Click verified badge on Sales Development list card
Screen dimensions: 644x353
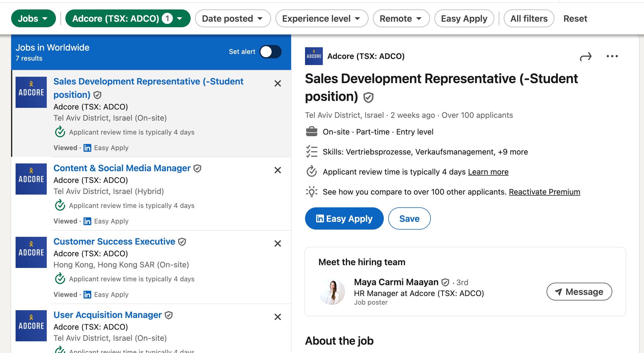[97, 95]
